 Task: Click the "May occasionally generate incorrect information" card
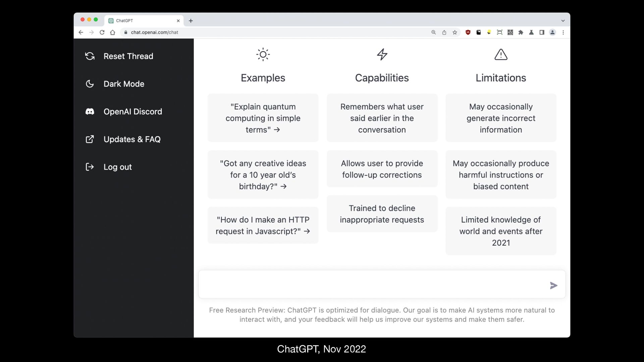click(x=501, y=118)
